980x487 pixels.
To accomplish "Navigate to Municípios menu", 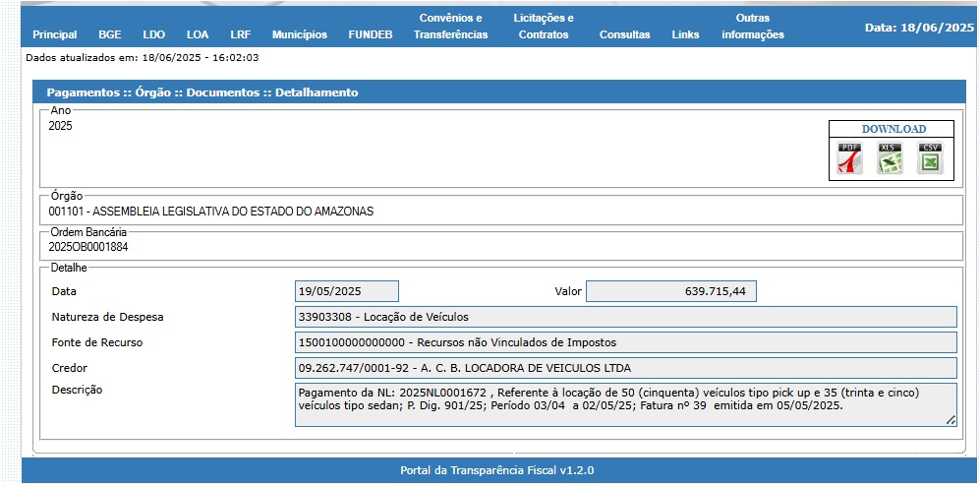I will (299, 34).
